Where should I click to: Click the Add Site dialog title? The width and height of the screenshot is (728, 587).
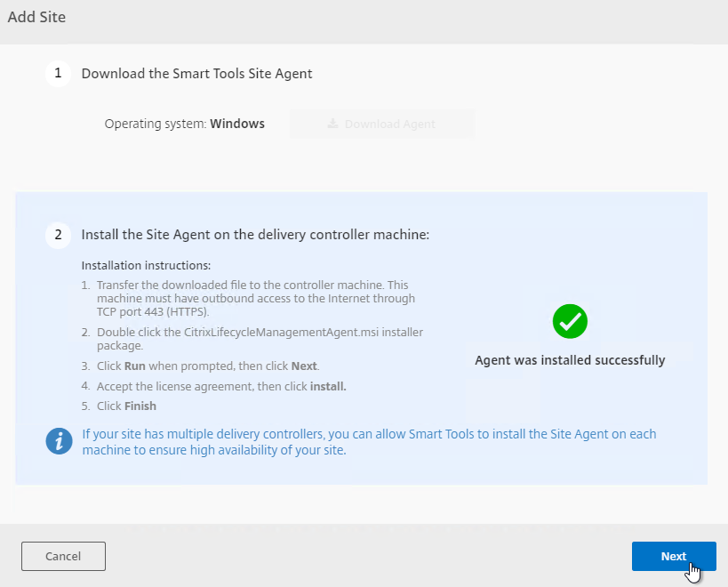(x=36, y=17)
